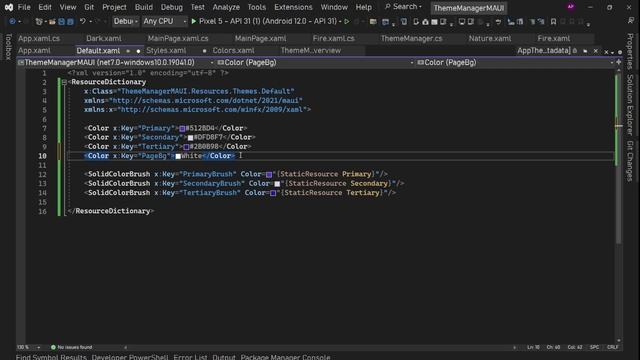Click split editor plus icon

[x=619, y=62]
